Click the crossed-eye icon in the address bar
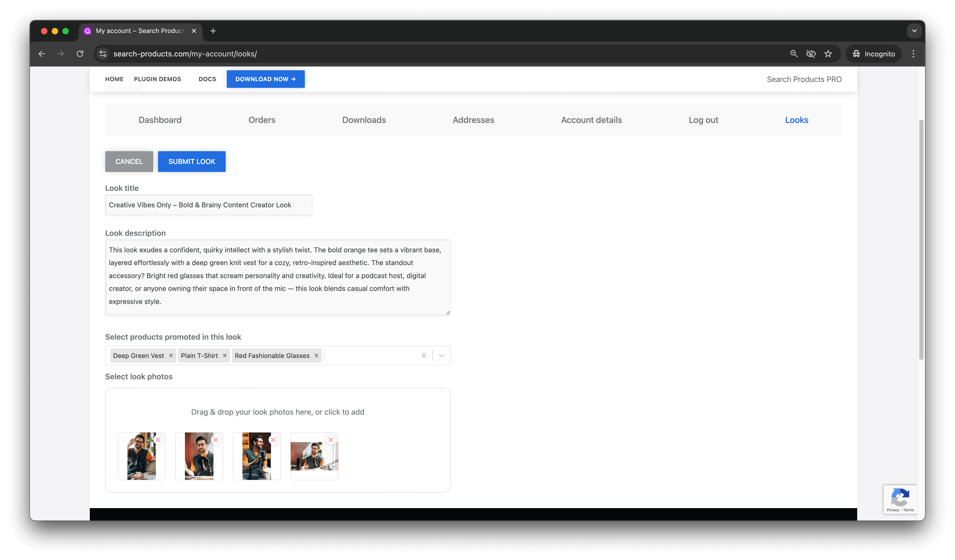Image resolution: width=955 pixels, height=560 pixels. (x=811, y=53)
